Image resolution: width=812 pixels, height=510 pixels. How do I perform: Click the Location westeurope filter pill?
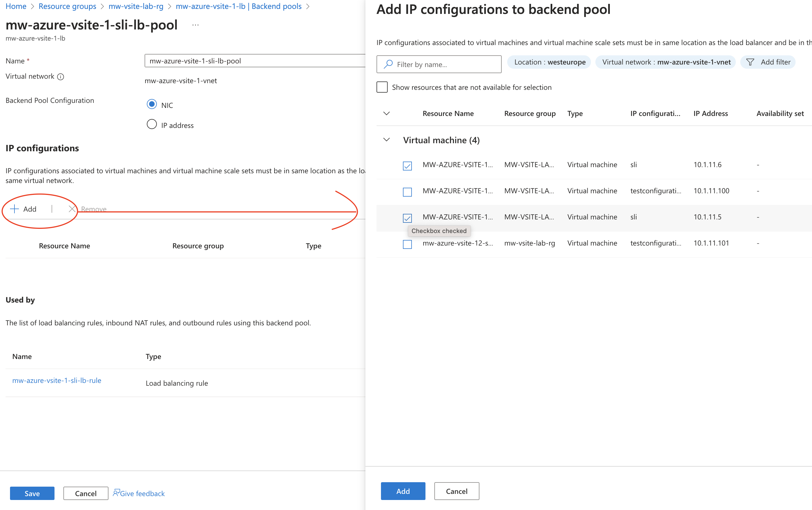[x=549, y=62]
